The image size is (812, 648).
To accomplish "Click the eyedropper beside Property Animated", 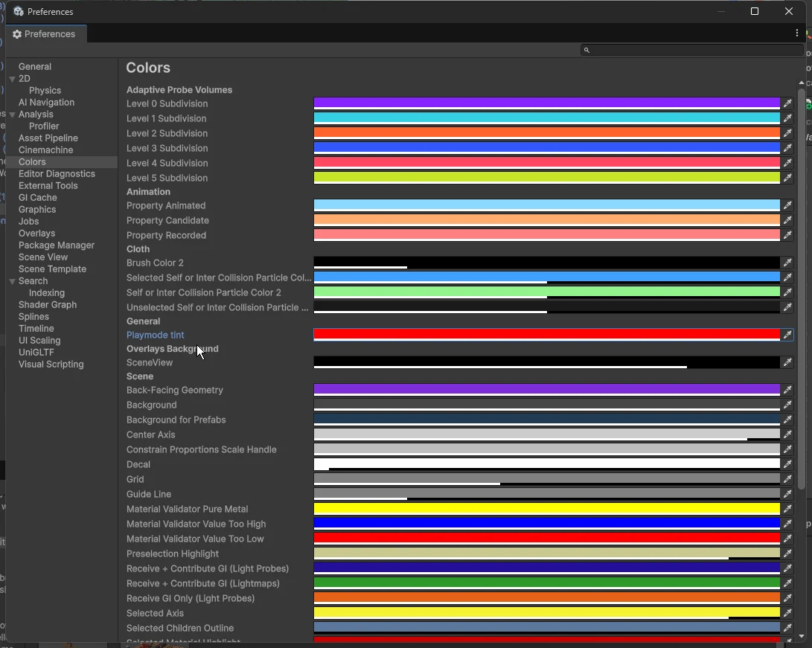I will tap(787, 205).
